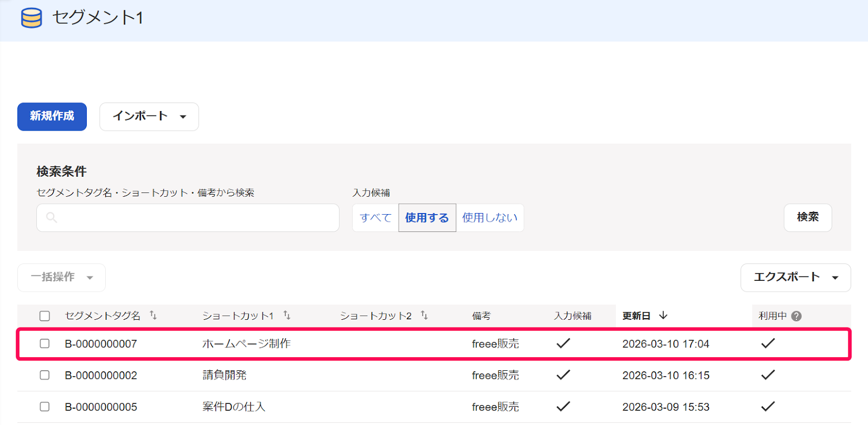Open the エクスポート dropdown
Screen dimensions: 868x425
tap(795, 278)
